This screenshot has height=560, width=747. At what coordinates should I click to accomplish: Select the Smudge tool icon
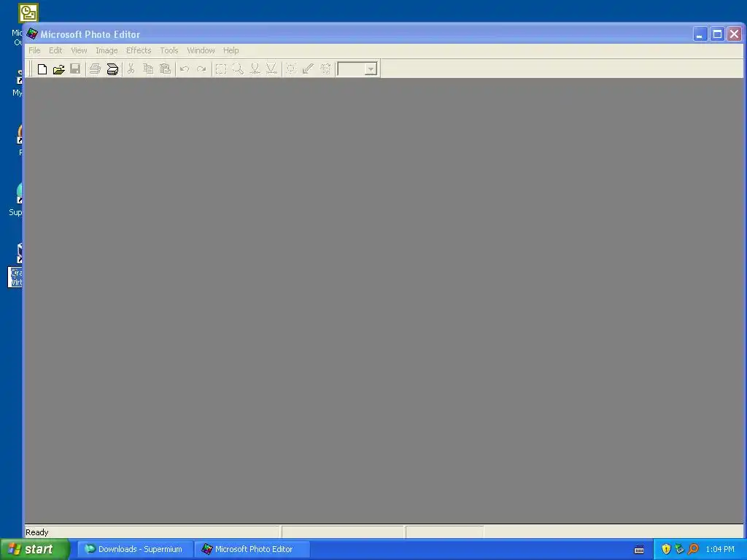point(255,69)
